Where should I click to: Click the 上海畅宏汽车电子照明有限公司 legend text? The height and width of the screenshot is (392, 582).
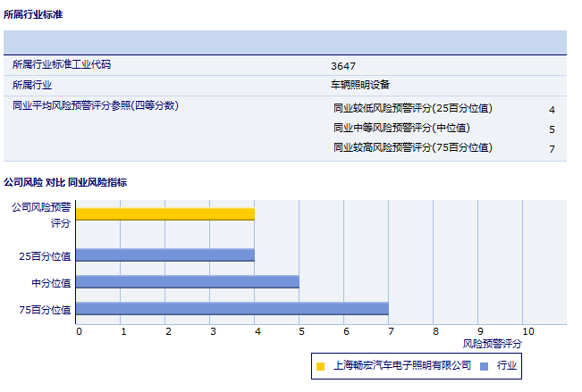tap(402, 365)
